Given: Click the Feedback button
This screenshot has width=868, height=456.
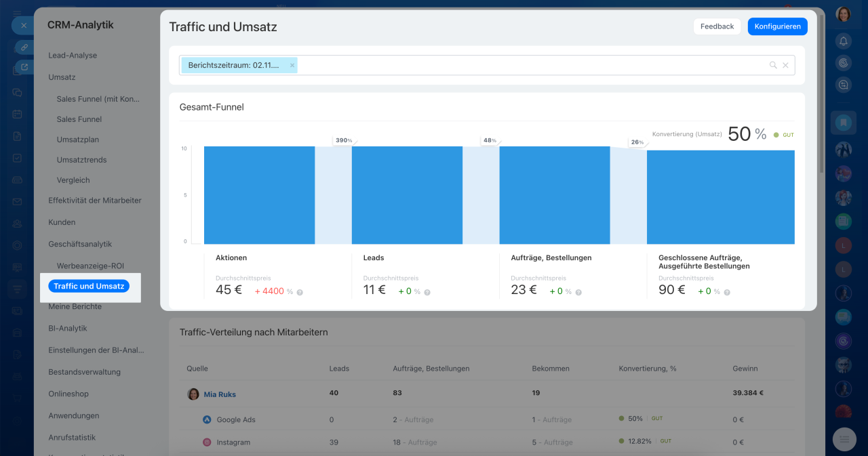Looking at the screenshot, I should click(717, 26).
